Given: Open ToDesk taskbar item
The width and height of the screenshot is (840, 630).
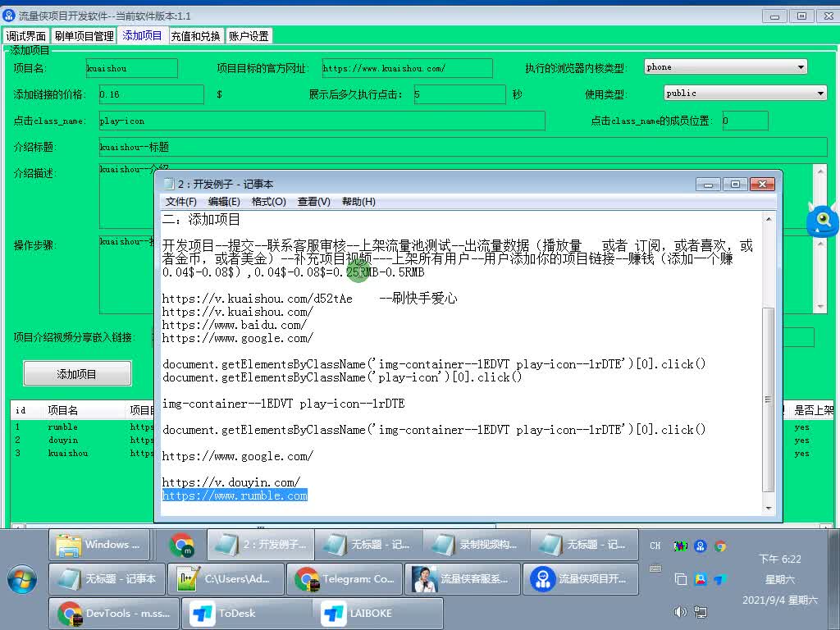Looking at the screenshot, I should pos(247,614).
